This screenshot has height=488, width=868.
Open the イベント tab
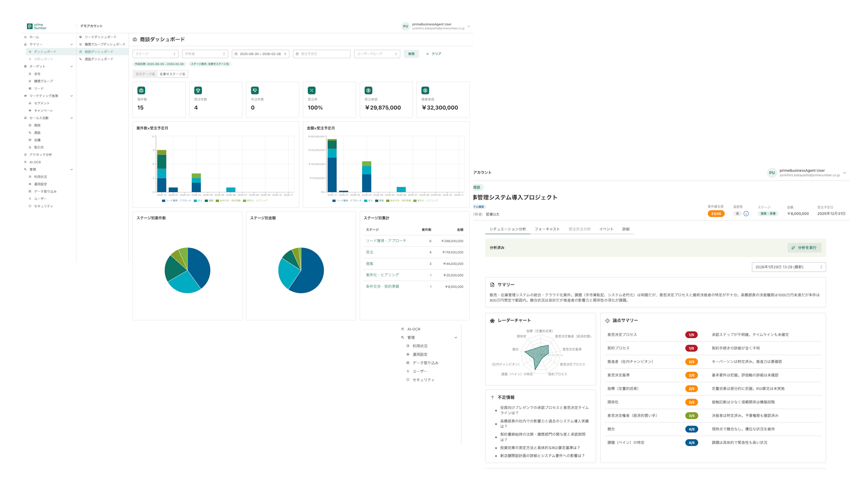606,229
